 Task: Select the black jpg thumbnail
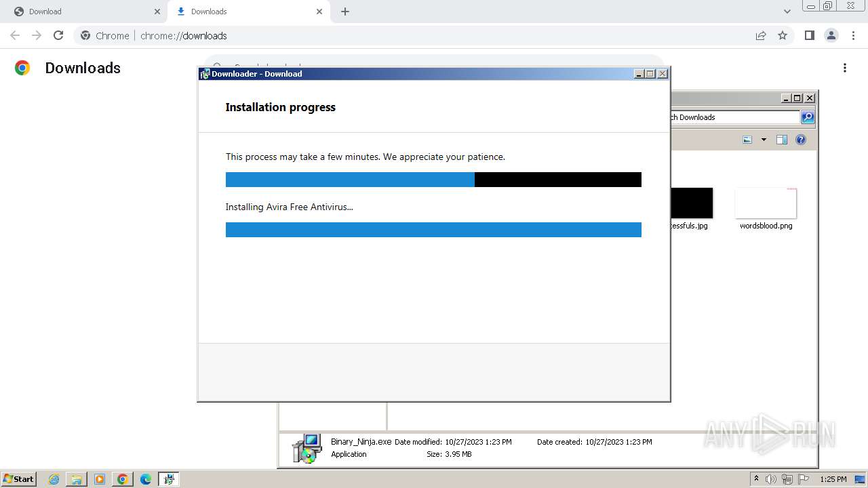[x=692, y=203]
